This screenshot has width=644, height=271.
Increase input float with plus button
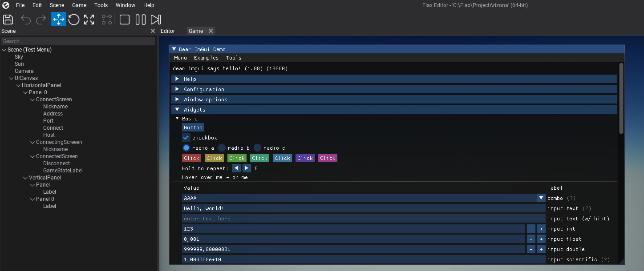[x=541, y=239]
